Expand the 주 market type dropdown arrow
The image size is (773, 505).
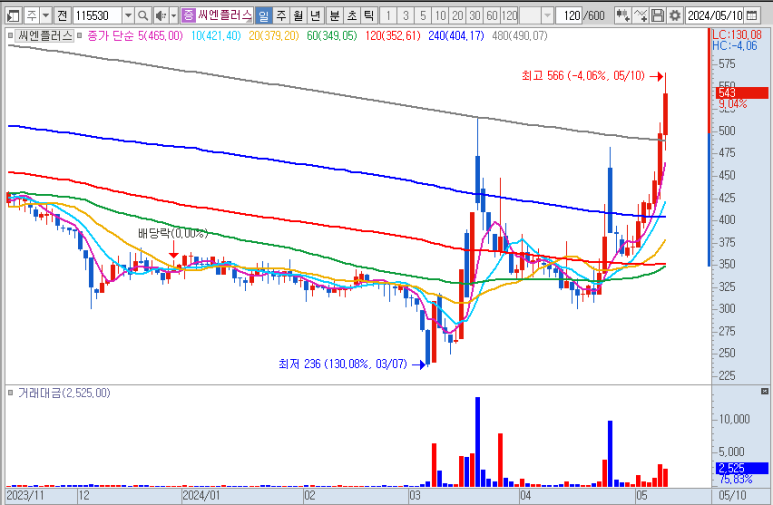46,16
